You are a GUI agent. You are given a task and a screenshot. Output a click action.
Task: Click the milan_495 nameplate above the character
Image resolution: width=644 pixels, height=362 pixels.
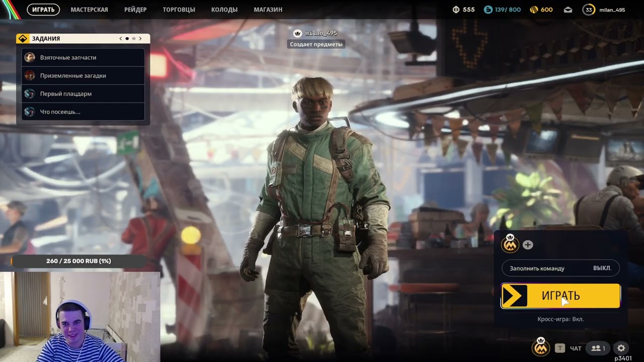(321, 33)
